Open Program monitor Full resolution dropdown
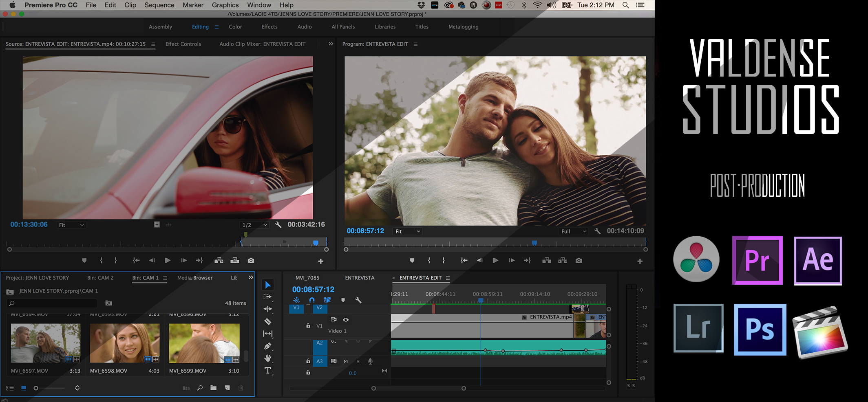This screenshot has width=868, height=402. point(573,231)
